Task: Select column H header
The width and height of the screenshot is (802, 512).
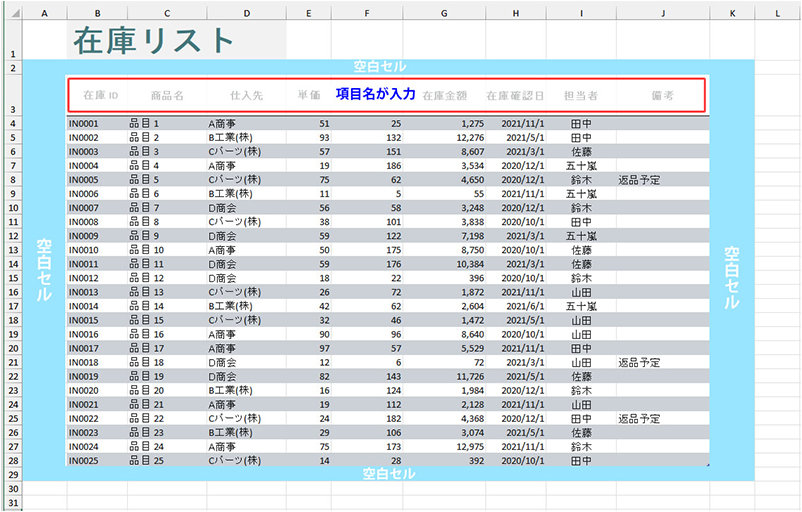Action: pos(516,14)
